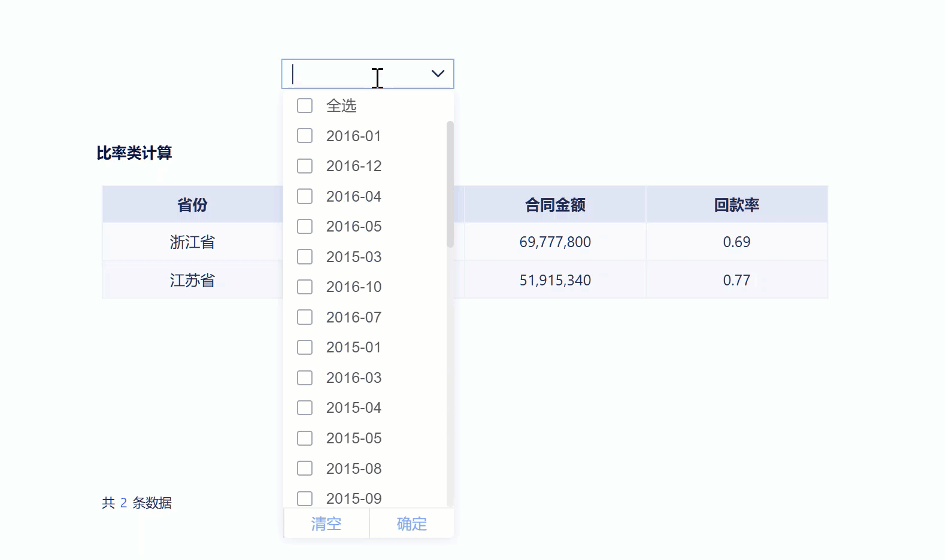Check the 2016-12 checkbox
Viewport: 946px width, 560px height.
pos(305,166)
